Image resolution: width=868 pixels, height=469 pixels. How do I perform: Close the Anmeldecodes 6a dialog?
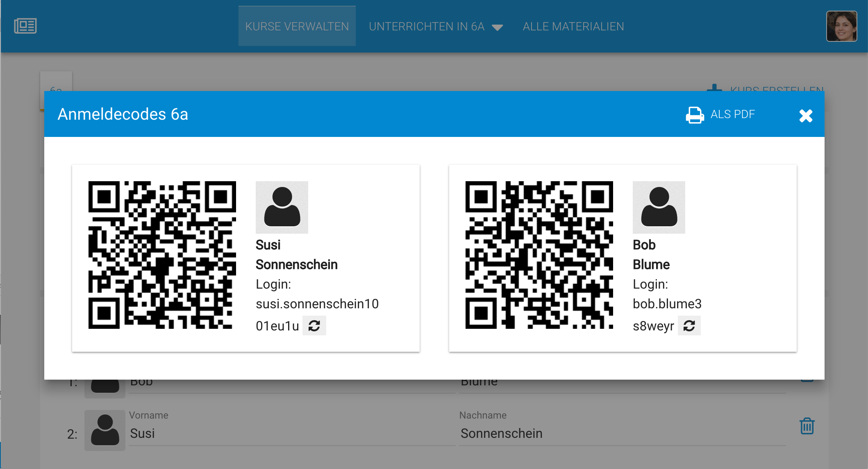(x=806, y=116)
